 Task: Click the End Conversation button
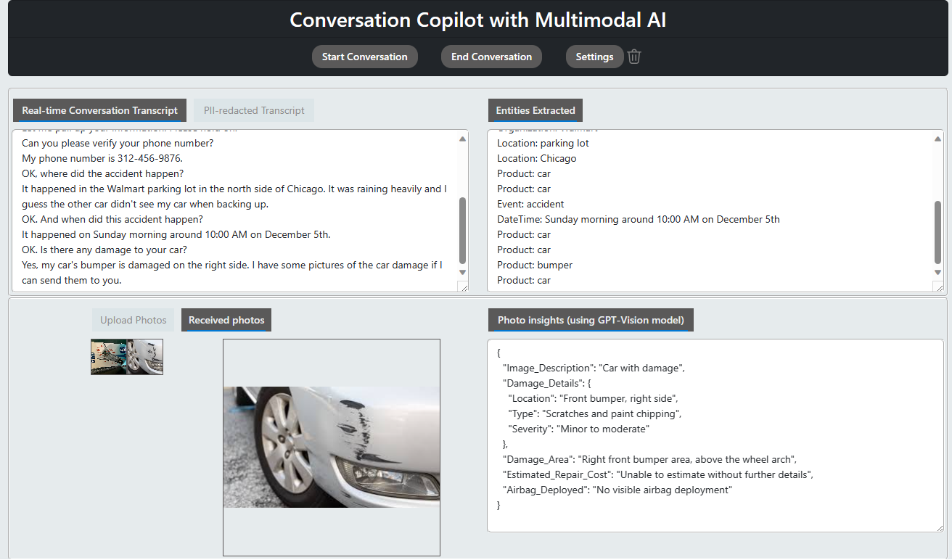[x=491, y=57]
